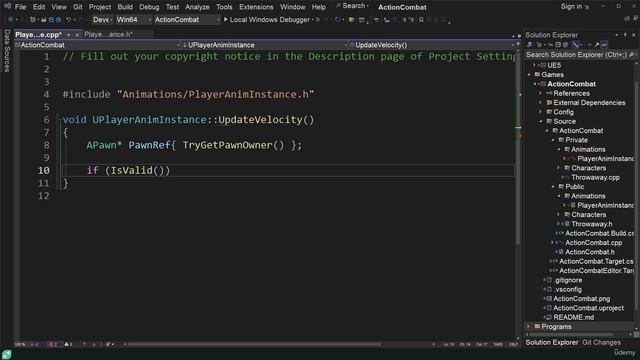640x360 pixels.
Task: Expand the Config folder
Action: click(541, 112)
